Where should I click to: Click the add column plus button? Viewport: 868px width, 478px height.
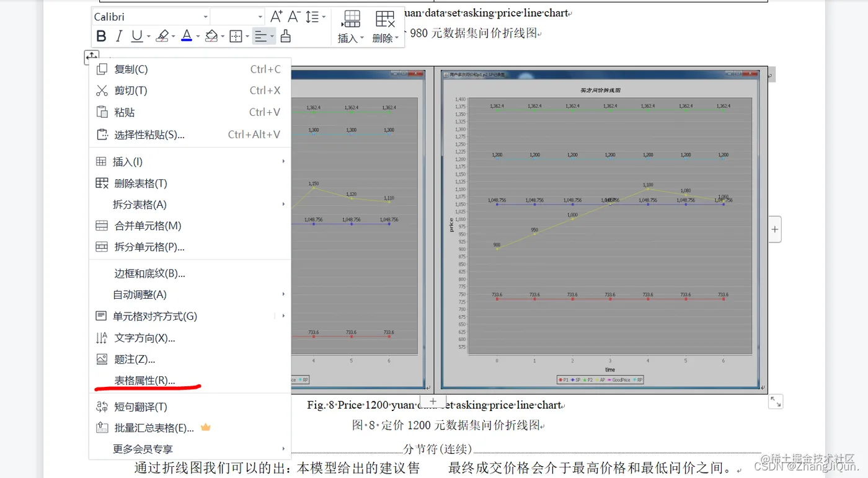pyautogui.click(x=774, y=229)
